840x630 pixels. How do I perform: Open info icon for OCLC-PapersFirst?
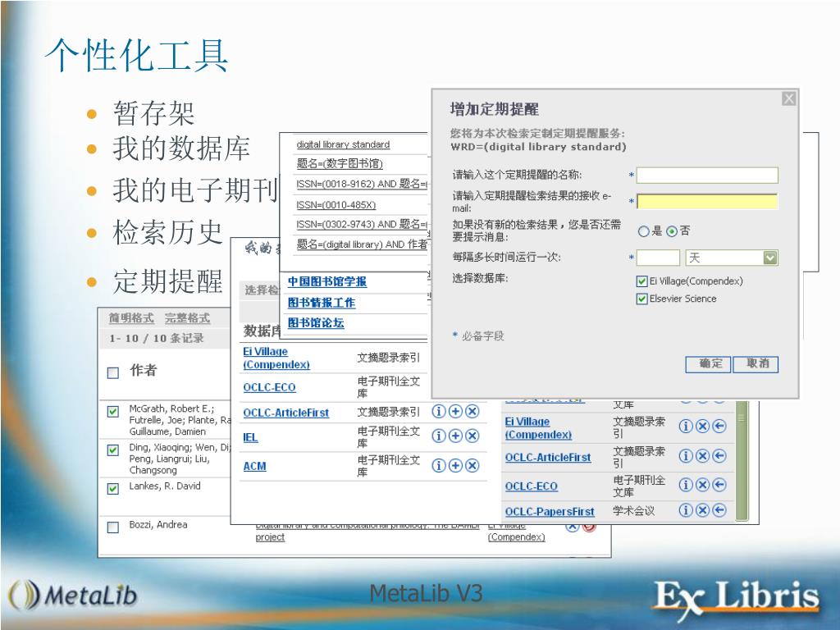click(x=685, y=510)
